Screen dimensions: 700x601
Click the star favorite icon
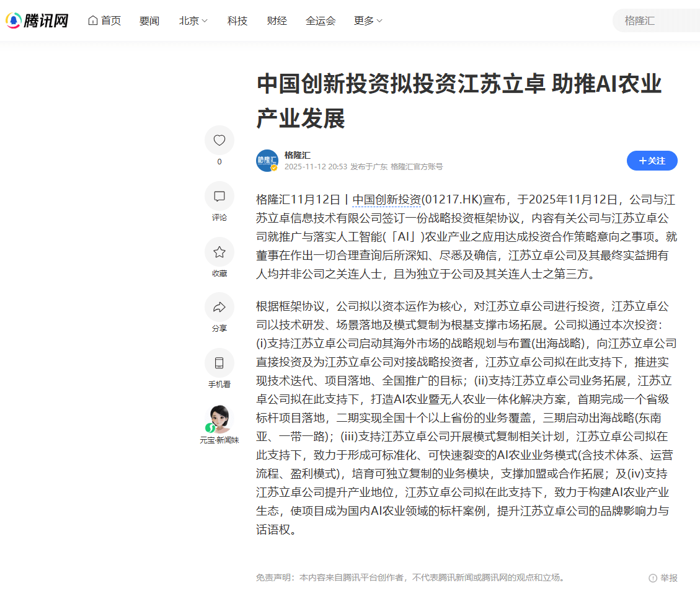tap(219, 252)
